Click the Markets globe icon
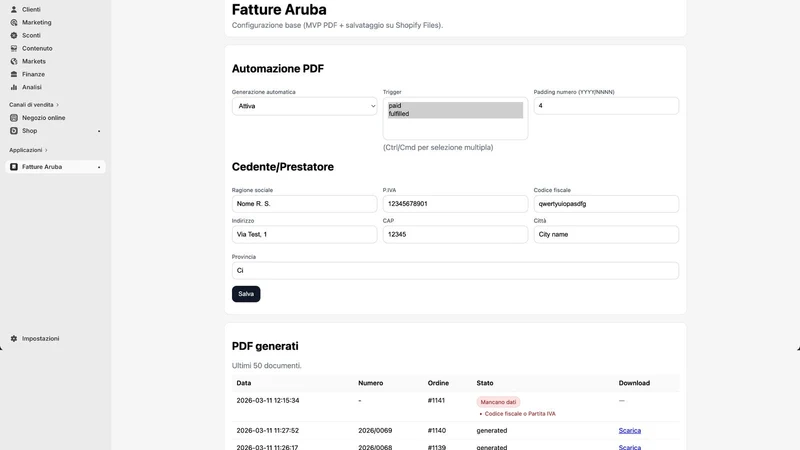The width and height of the screenshot is (800, 450). (x=14, y=61)
